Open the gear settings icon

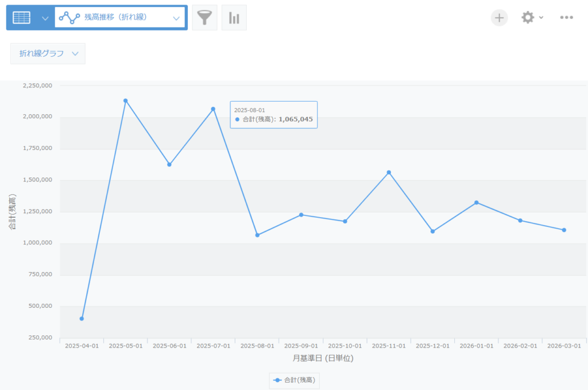(527, 18)
